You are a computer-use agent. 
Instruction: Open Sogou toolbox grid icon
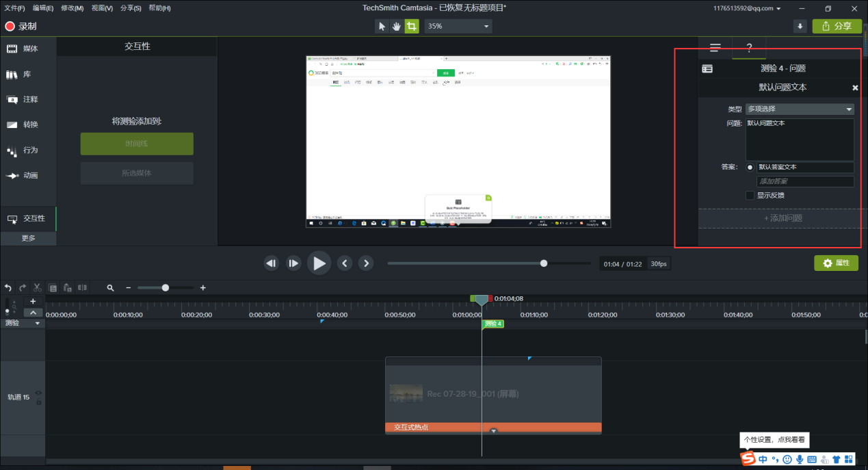[x=849, y=459]
